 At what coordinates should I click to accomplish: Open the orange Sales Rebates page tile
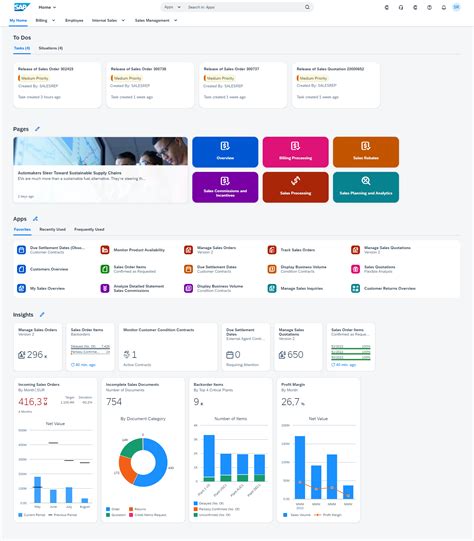[x=366, y=152]
